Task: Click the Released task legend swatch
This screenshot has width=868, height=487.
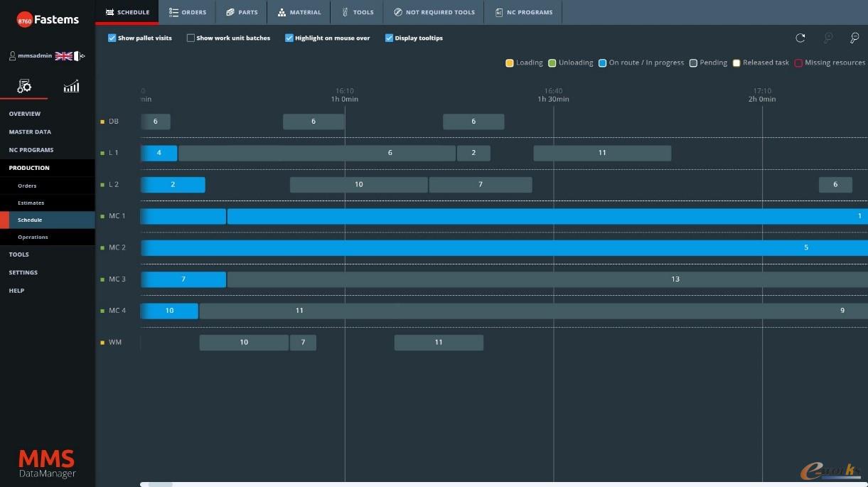Action: coord(736,63)
